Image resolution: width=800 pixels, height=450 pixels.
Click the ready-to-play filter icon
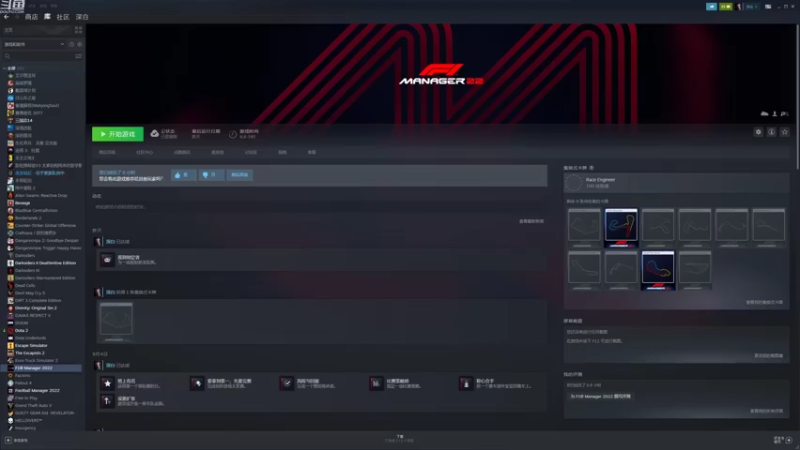[x=80, y=44]
